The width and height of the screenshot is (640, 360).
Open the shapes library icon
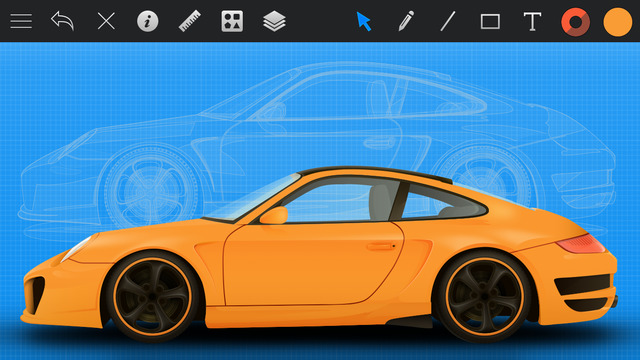coord(232,21)
